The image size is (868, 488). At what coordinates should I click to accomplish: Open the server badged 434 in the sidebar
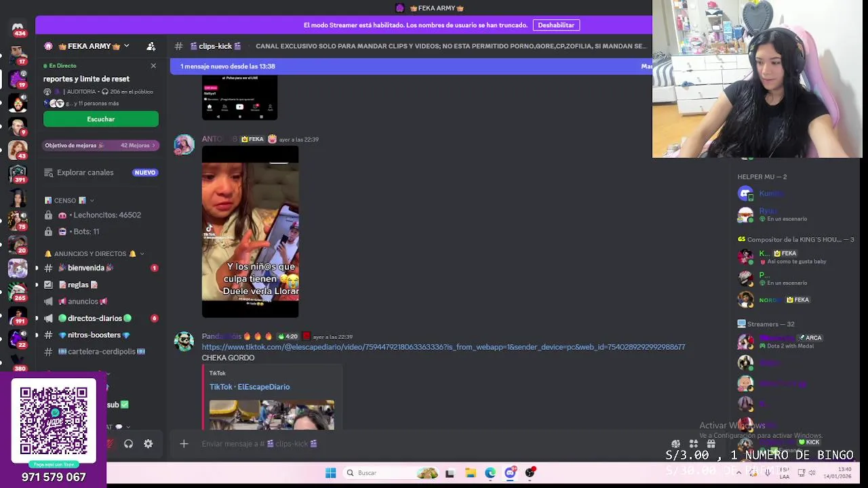pyautogui.click(x=18, y=28)
